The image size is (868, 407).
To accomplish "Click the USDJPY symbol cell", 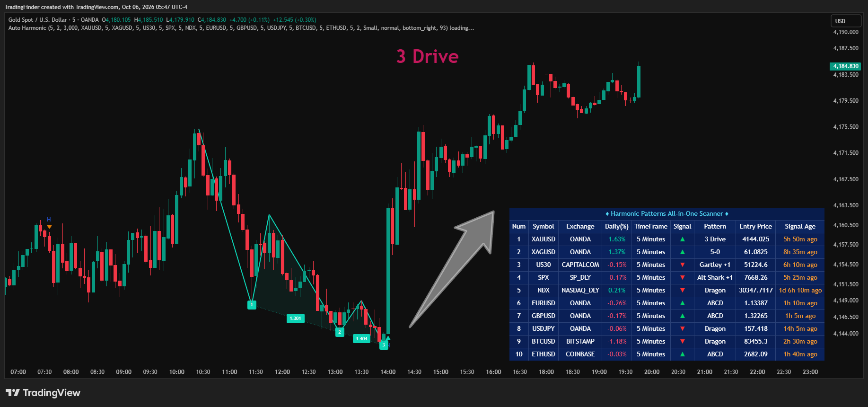I will click(544, 329).
